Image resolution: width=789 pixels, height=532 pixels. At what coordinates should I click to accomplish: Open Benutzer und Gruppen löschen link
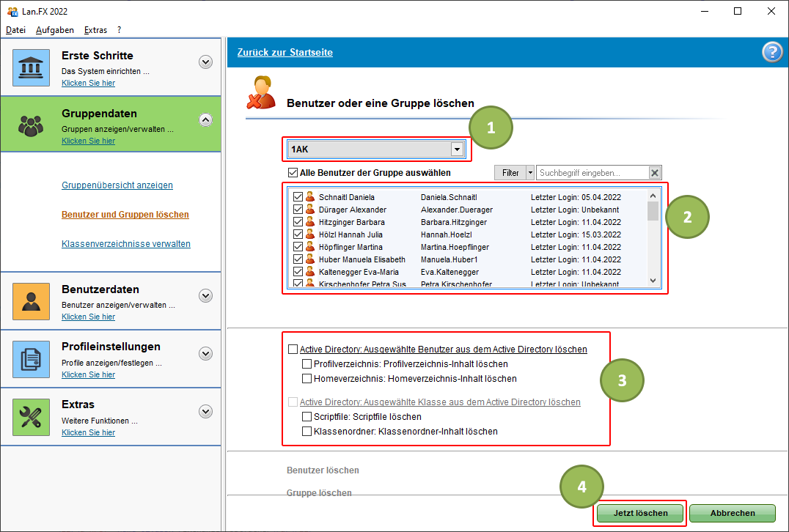[125, 214]
